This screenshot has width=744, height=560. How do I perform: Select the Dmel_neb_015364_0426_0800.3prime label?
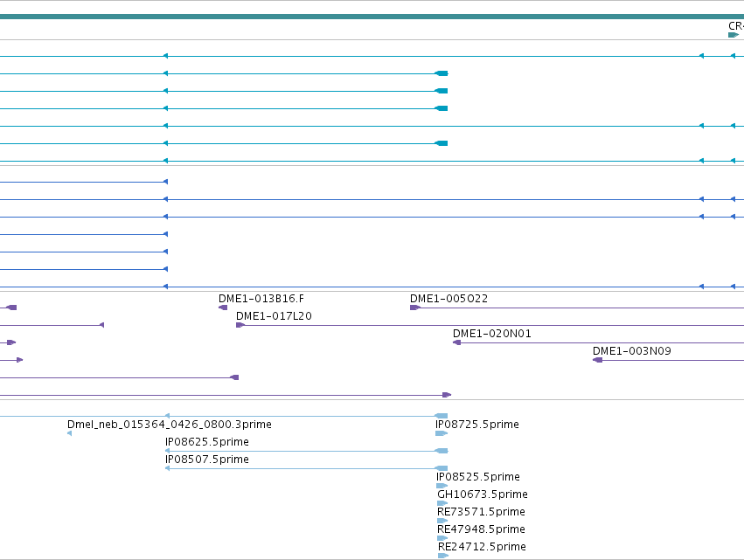[170, 425]
